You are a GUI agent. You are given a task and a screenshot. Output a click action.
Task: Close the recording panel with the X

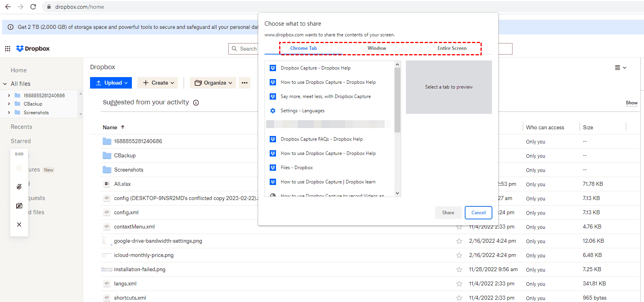(19, 225)
